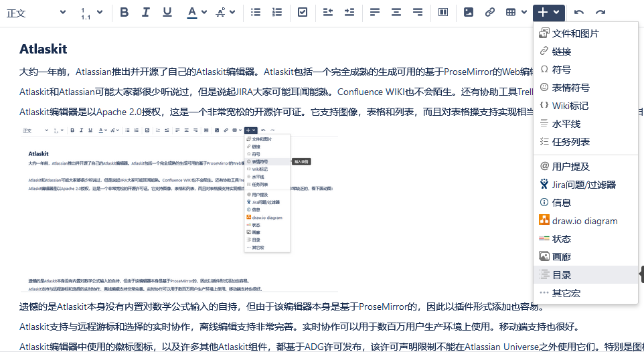Apply text color with the A icon
This screenshot has width=644, height=352.
coord(192,12)
